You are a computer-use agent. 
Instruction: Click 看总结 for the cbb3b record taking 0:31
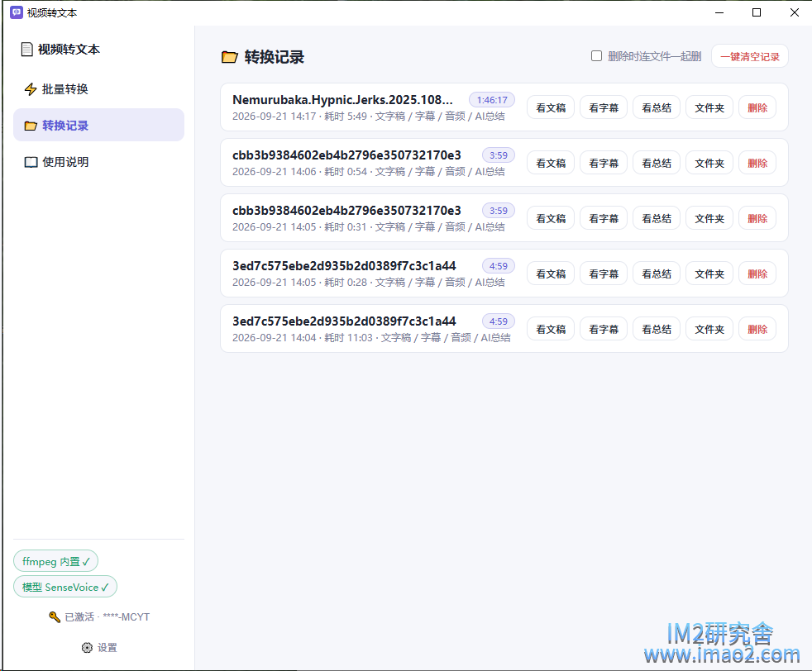(x=656, y=218)
